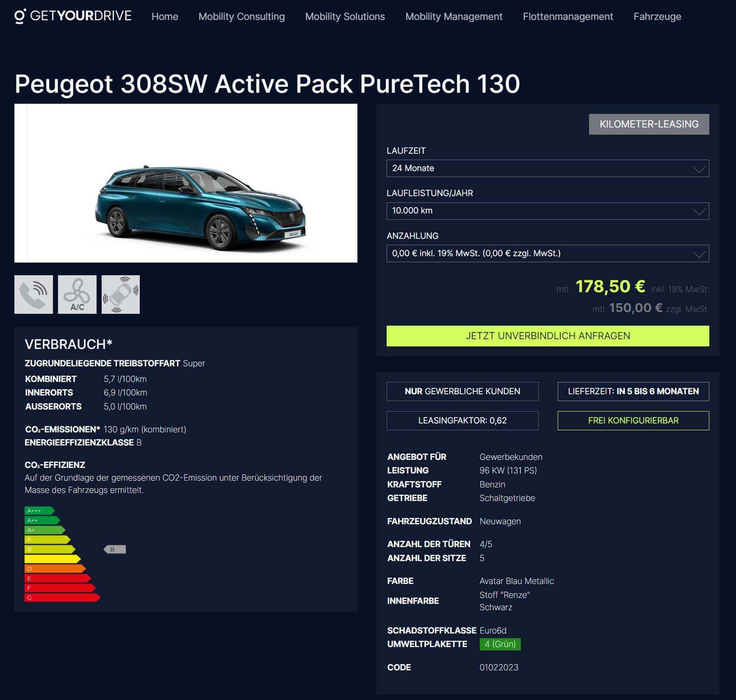Viewport: 736px width, 700px height.
Task: Click the Stoff "Renze" Schwarz interior value
Action: [505, 601]
